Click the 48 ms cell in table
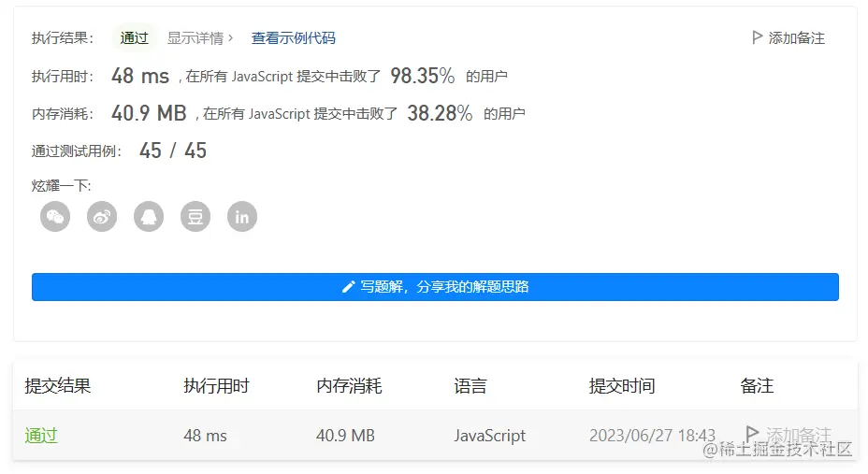 click(206, 436)
